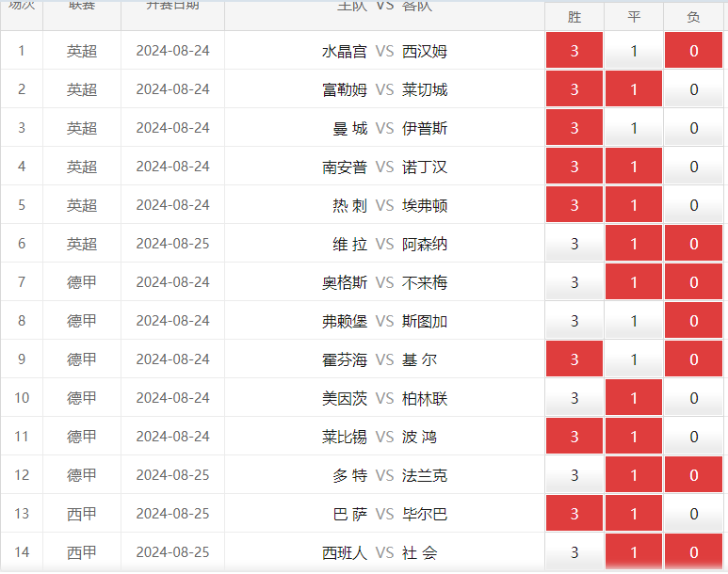Toggle loss (0) for 霍芬海 VS 基尔
Screen dimensions: 728x574
click(x=694, y=359)
